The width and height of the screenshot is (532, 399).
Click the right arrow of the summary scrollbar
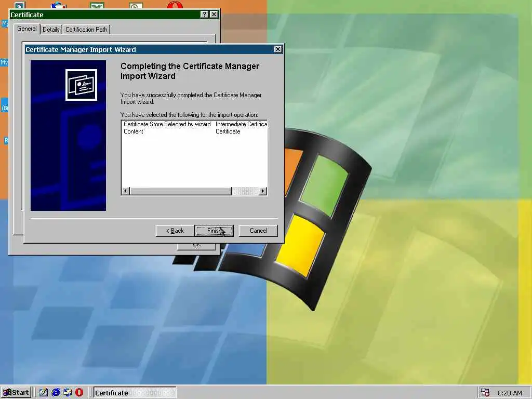click(x=262, y=191)
